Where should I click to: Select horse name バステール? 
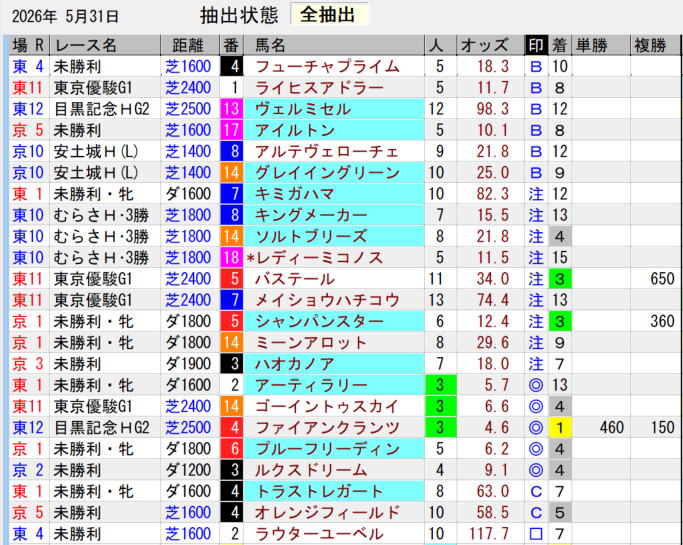tap(295, 279)
